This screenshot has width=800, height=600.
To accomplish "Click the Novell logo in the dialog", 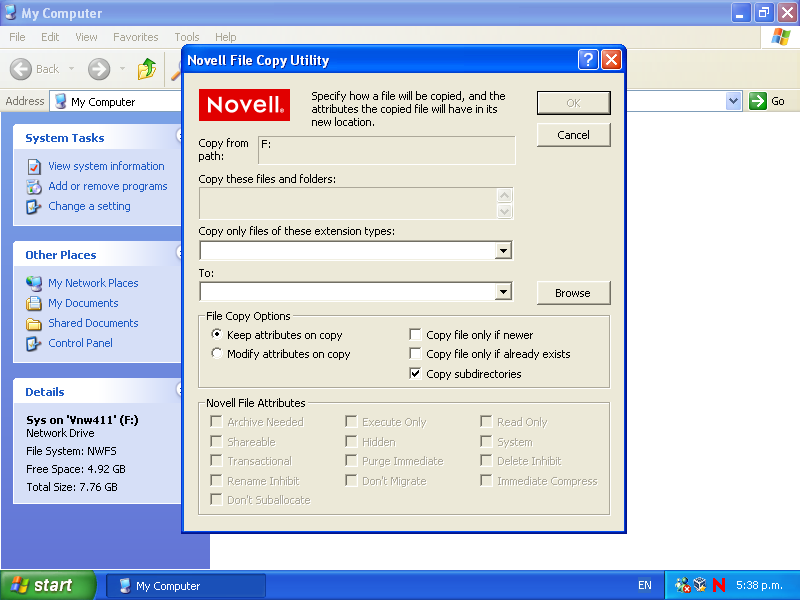I will coord(244,105).
